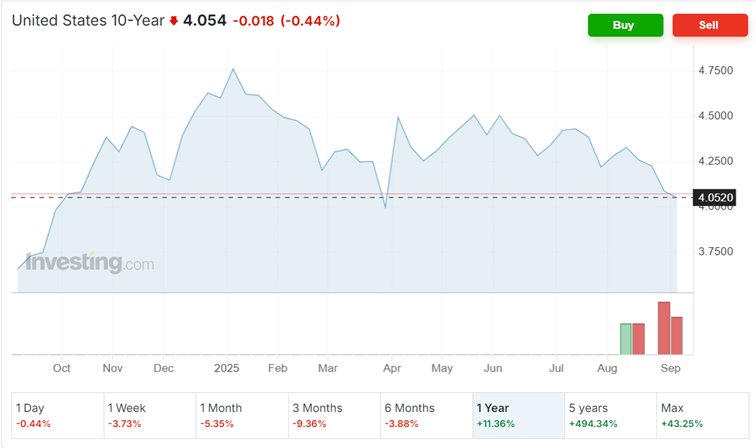Click the chart's sharp dip before Apr
Image resolution: width=756 pixels, height=448 pixels.
coord(386,208)
